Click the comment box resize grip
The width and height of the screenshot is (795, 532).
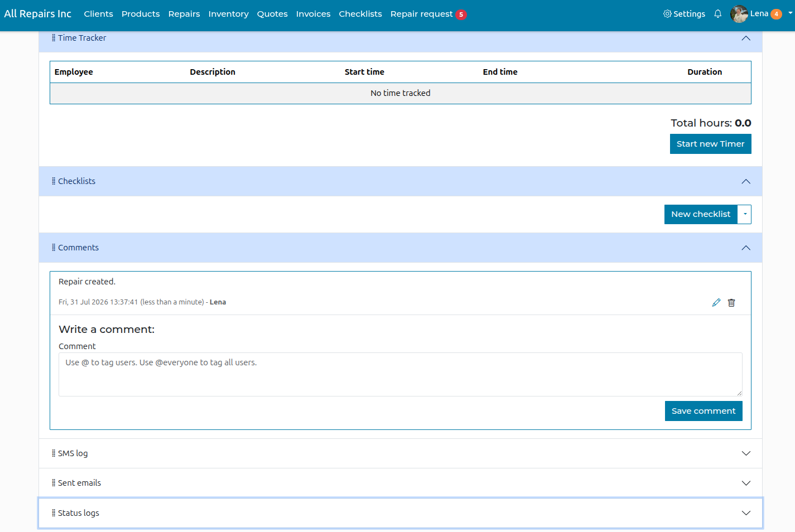(x=739, y=393)
